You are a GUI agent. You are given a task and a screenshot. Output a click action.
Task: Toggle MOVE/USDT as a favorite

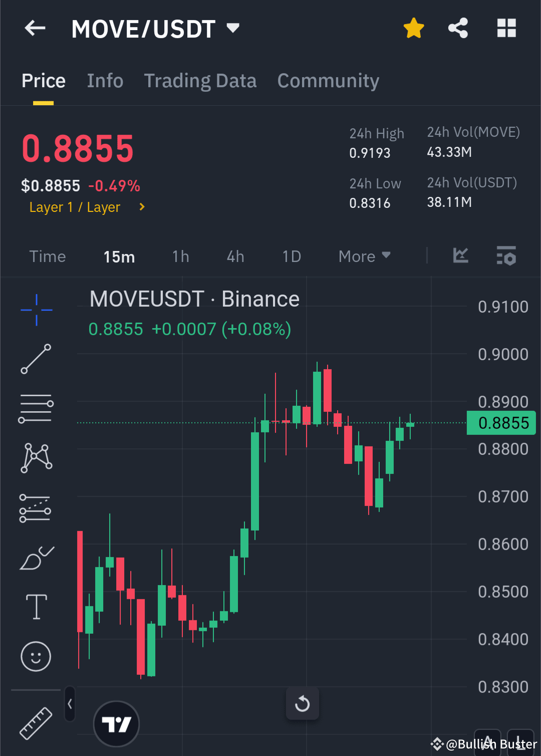tap(413, 28)
